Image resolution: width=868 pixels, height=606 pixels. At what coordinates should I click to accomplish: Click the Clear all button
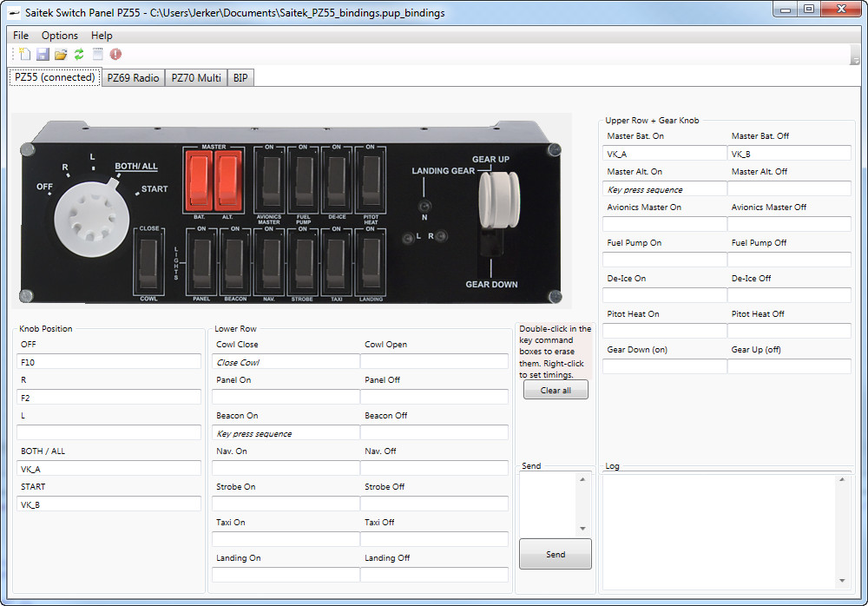[x=556, y=390]
